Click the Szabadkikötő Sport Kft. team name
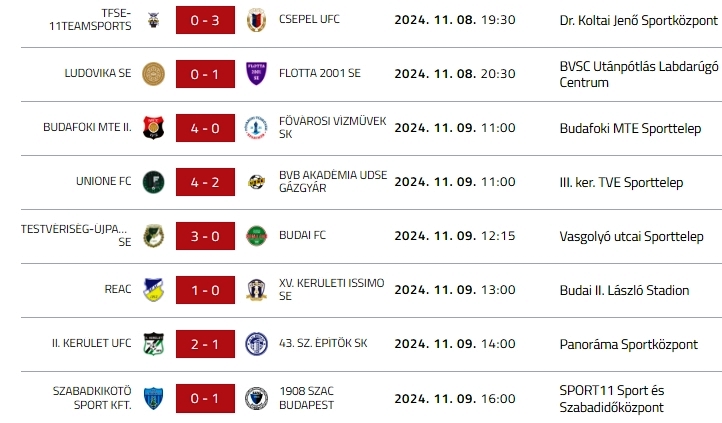Image resolution: width=722 pixels, height=423 pixels. pos(92,398)
